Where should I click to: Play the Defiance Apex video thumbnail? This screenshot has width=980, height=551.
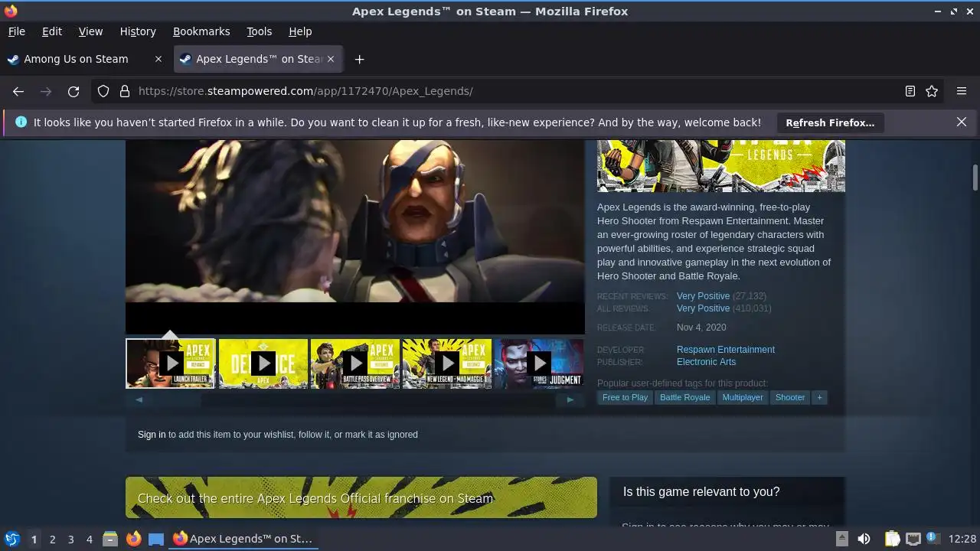pyautogui.click(x=263, y=364)
